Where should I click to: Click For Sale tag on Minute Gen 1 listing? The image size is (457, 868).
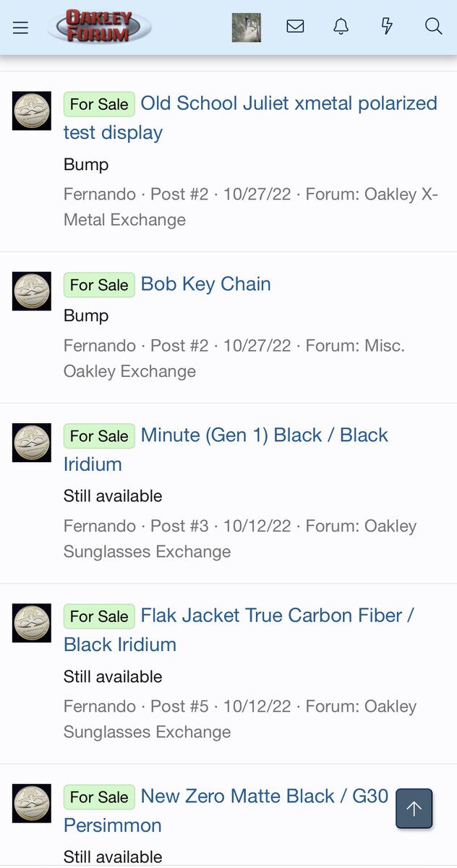point(99,436)
